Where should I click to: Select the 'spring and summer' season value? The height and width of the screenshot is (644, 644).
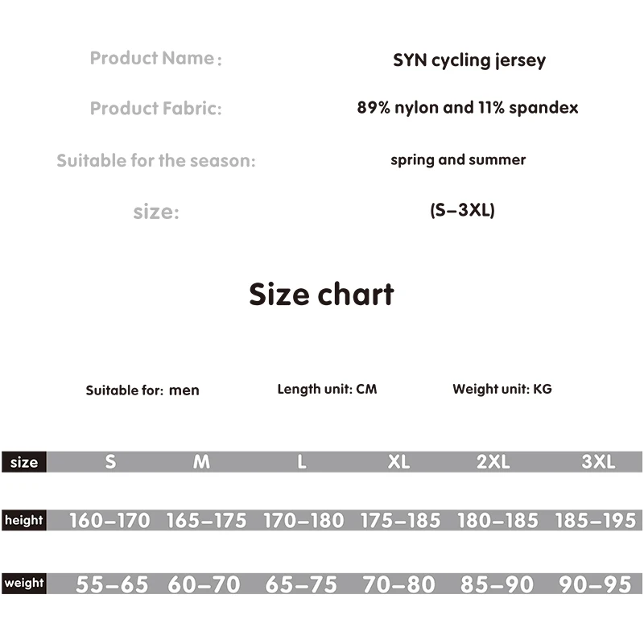coord(457,159)
